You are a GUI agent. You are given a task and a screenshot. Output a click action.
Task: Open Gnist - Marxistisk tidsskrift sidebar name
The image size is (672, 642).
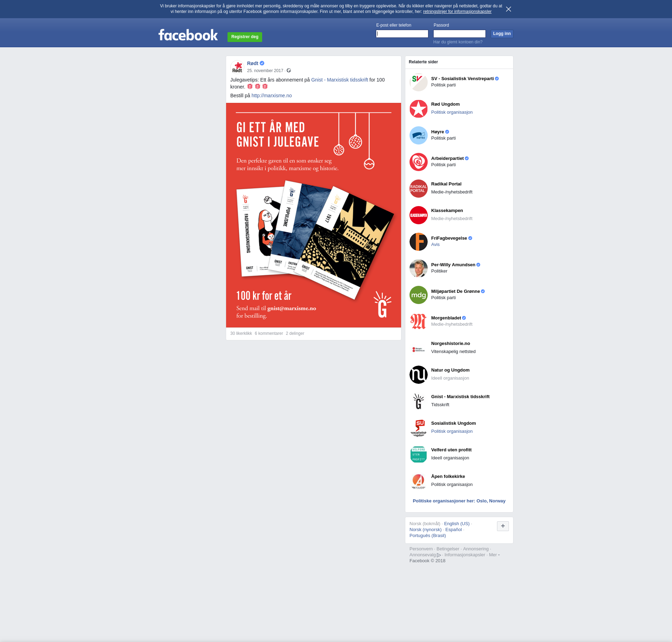[x=460, y=397]
